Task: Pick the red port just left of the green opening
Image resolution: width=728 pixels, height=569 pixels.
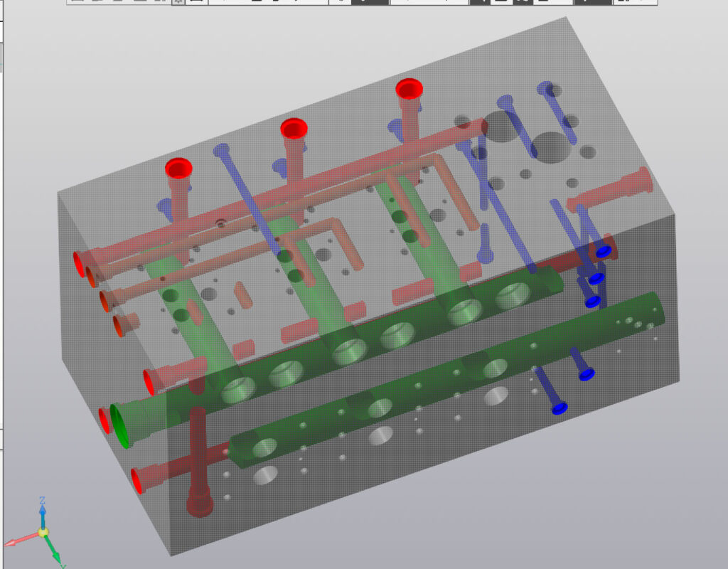Action: [x=105, y=420]
